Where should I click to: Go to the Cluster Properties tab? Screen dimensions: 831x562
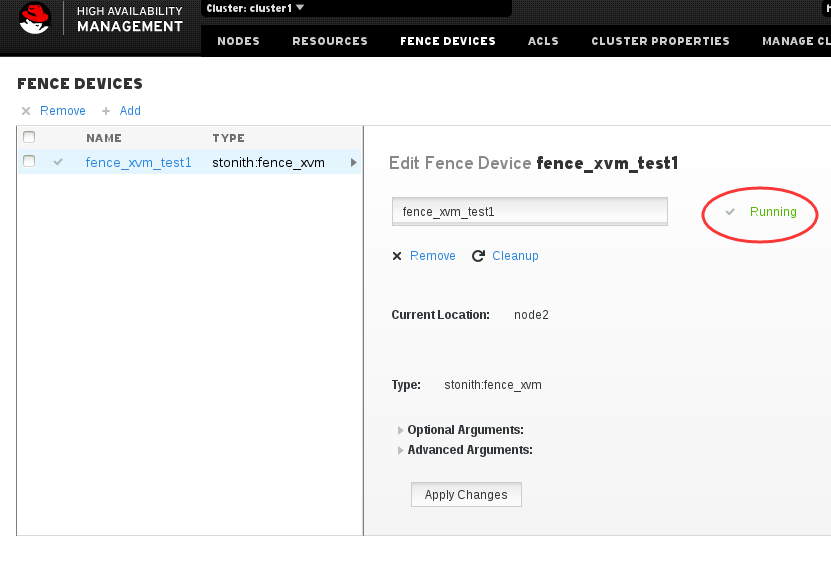(x=660, y=41)
